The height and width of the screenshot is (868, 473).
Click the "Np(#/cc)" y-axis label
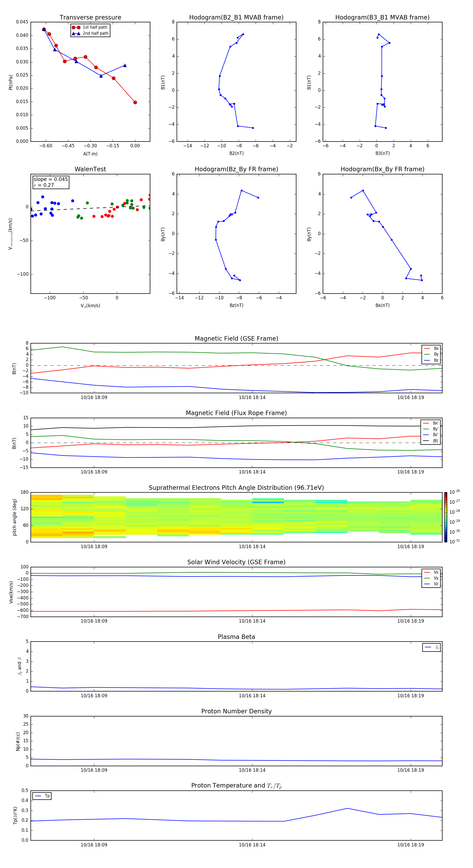click(x=18, y=741)
